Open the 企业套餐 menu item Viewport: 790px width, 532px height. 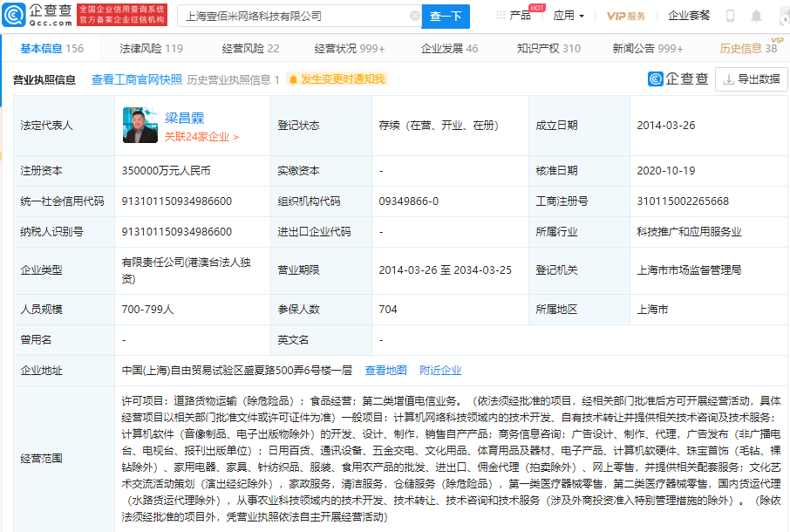(689, 16)
